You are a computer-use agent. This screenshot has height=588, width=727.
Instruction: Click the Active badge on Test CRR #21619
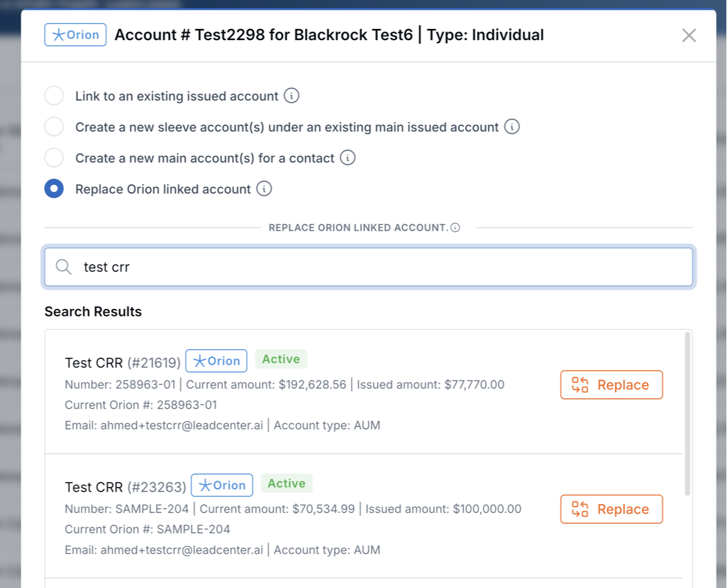281,359
